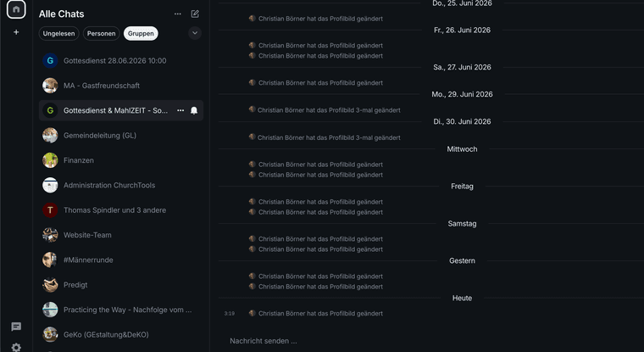Click the red T avatar of Thomas Spindler
The width and height of the screenshot is (644, 352).
pos(50,210)
